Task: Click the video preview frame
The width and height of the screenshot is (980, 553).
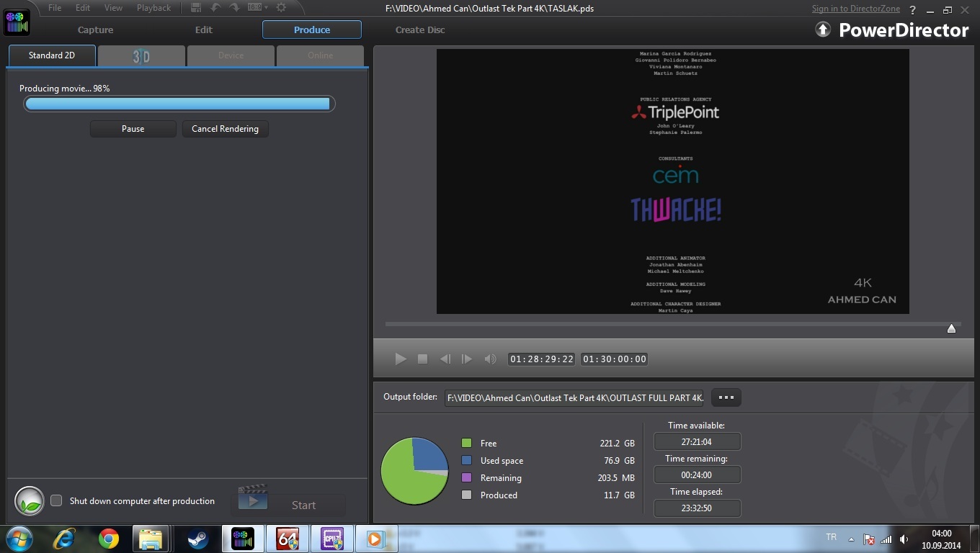Action: click(672, 181)
